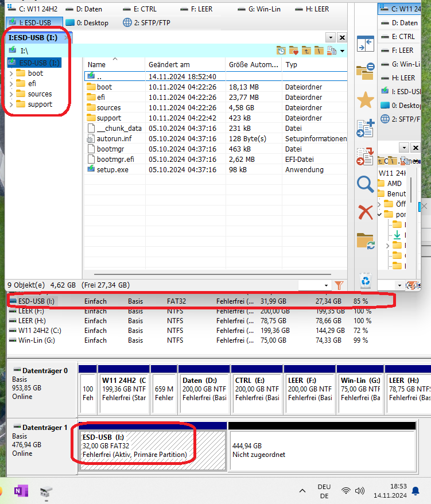Jump to root folder backslash icon
This screenshot has height=504, width=431.
[x=319, y=51]
